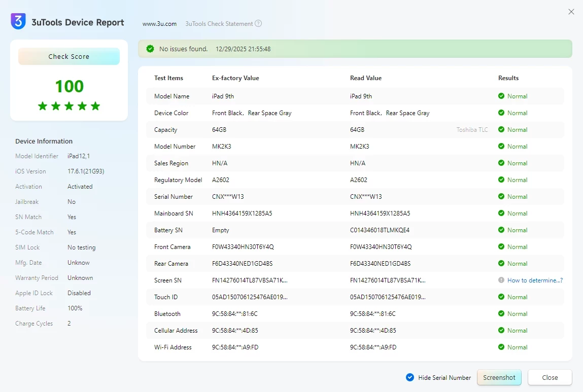Select the Serial Number read value
This screenshot has width=583, height=392.
[366, 197]
